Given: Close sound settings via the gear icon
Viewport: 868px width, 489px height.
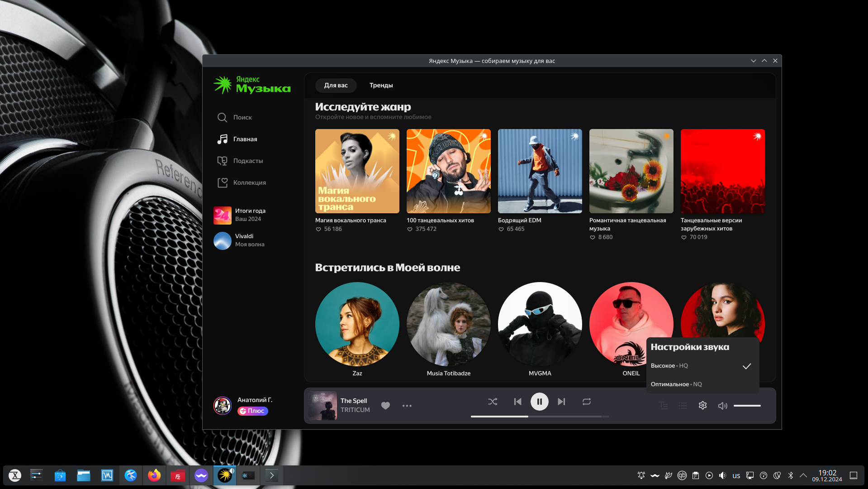Looking at the screenshot, I should point(702,406).
